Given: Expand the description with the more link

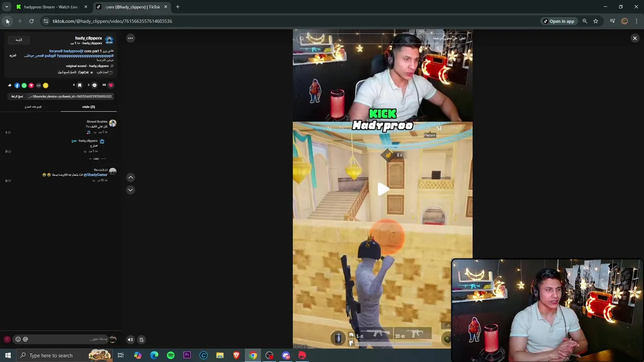Looking at the screenshot, I should (x=13, y=55).
